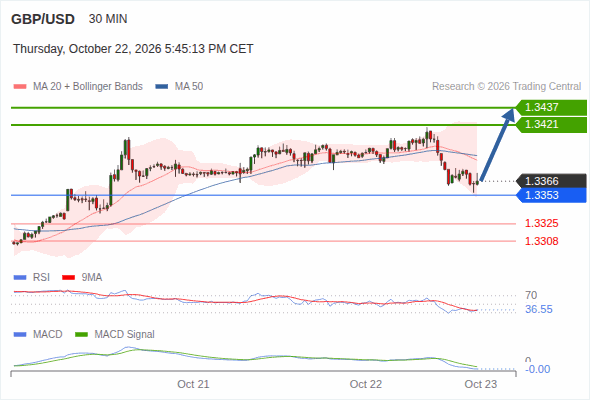The height and width of the screenshot is (400, 590).
Task: Click the blue MA 50 legend swatch
Action: [x=162, y=87]
